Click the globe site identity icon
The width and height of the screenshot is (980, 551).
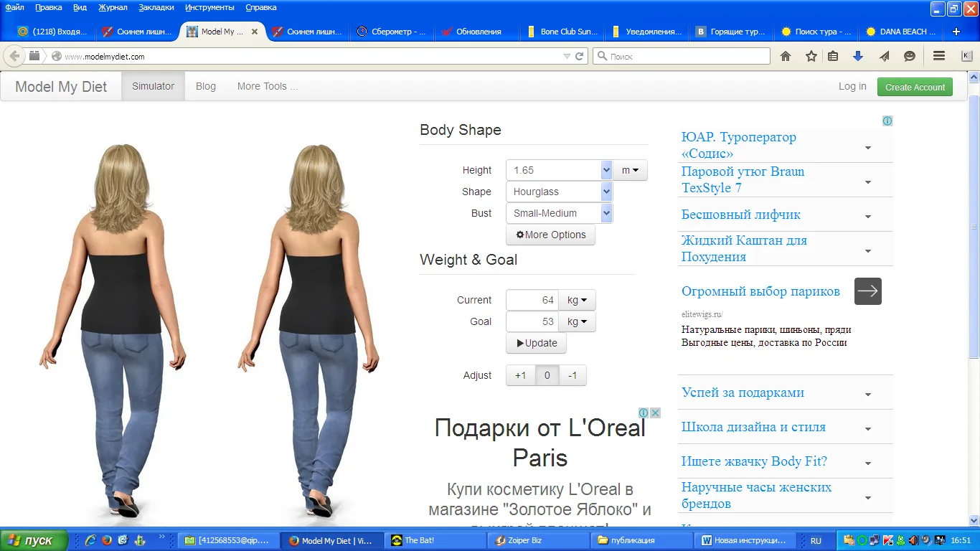(56, 56)
